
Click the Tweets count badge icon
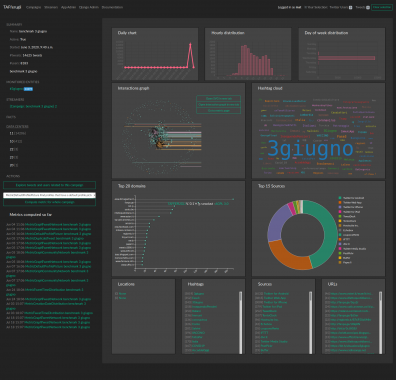click(368, 7)
